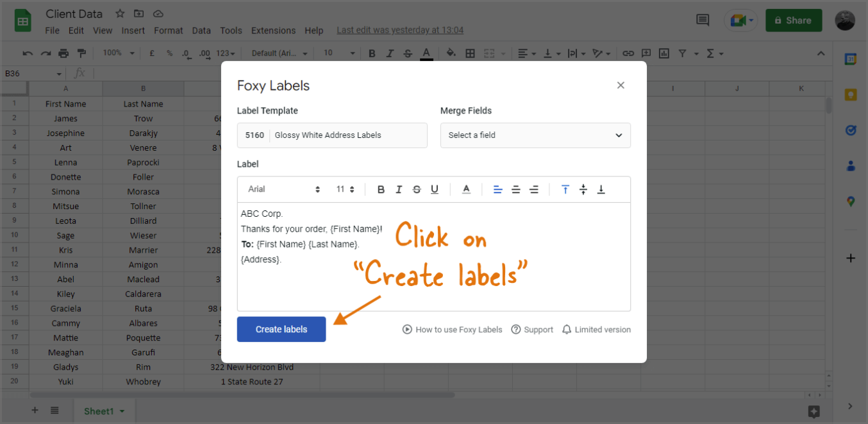This screenshot has width=868, height=424.
Task: Open the Arial font dropdown in label editor
Action: pos(284,189)
